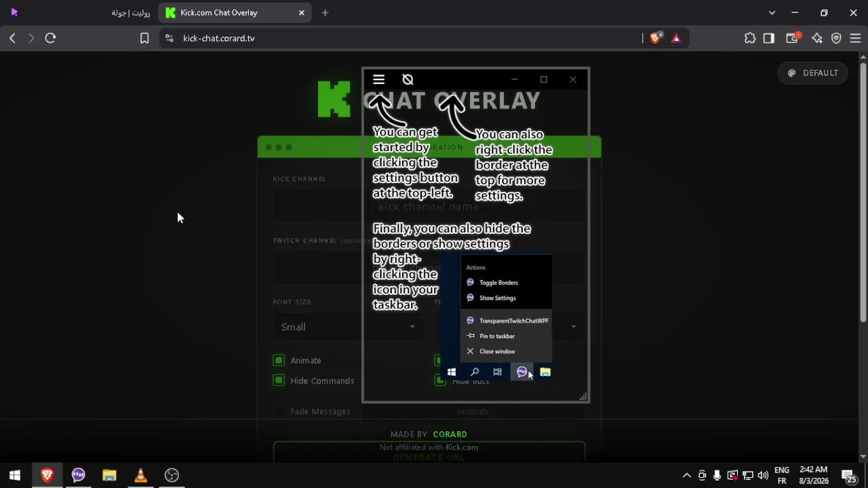This screenshot has width=868, height=488.
Task: Open the volume control in the system tray
Action: [763, 475]
